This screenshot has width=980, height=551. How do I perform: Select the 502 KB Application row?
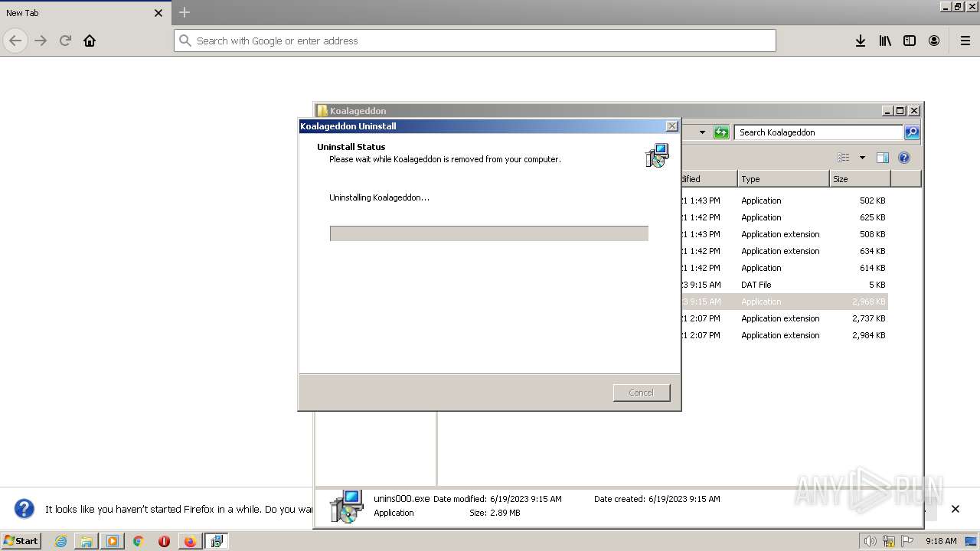[x=784, y=201]
